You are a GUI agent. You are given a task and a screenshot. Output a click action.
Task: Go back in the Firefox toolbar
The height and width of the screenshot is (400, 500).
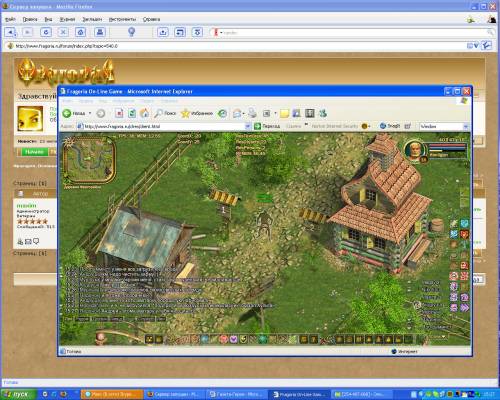[11, 32]
